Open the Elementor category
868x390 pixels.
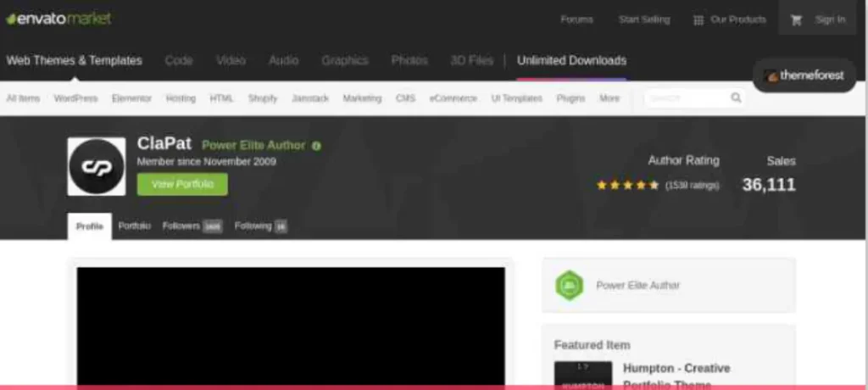[x=131, y=98]
